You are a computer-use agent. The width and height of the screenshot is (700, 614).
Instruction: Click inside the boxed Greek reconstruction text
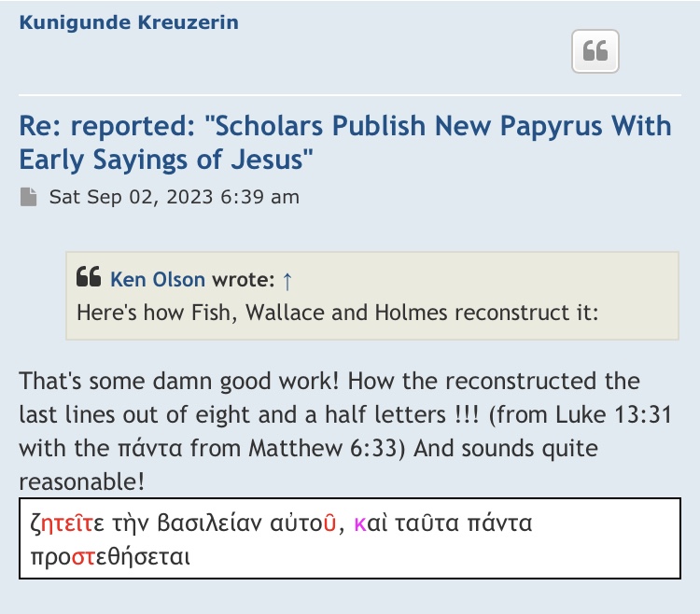pos(349,541)
